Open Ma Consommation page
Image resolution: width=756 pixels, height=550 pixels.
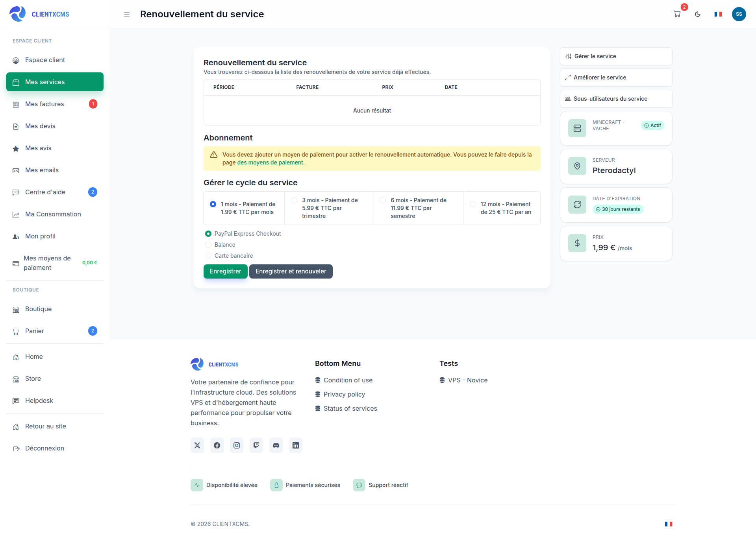tap(55, 214)
